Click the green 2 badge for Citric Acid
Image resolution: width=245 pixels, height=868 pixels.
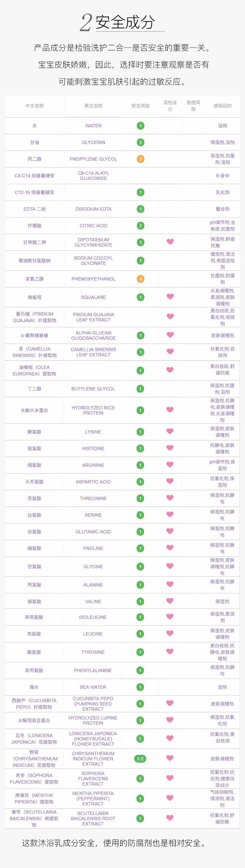coord(140,226)
